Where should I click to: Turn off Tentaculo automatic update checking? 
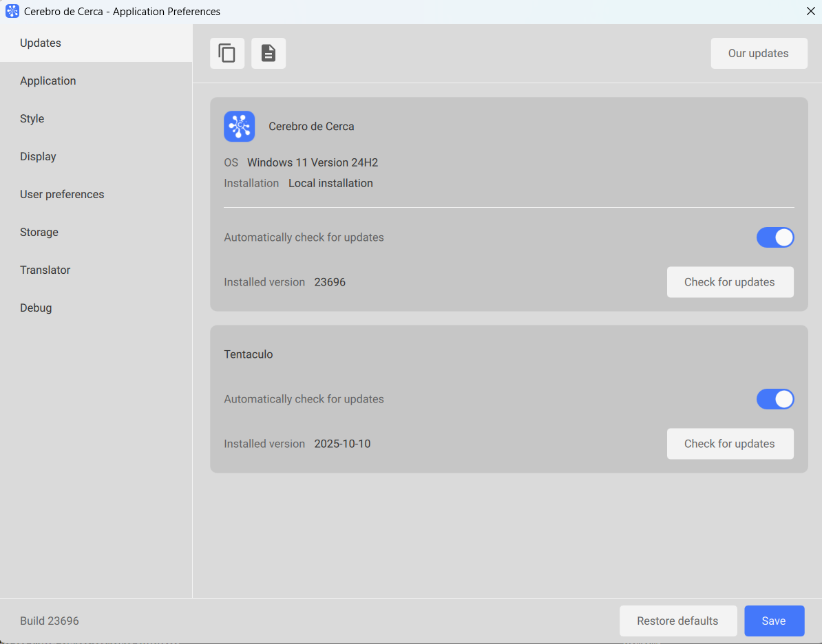click(775, 399)
